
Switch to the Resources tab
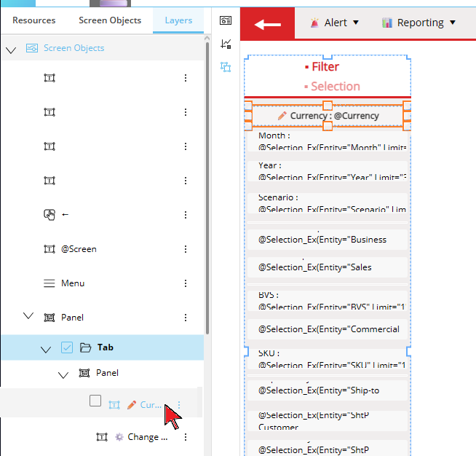click(33, 20)
